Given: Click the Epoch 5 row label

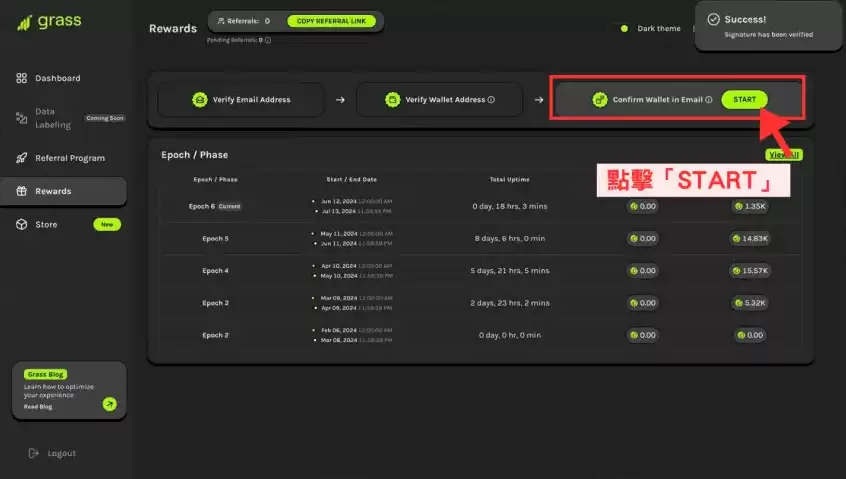Looking at the screenshot, I should (215, 238).
